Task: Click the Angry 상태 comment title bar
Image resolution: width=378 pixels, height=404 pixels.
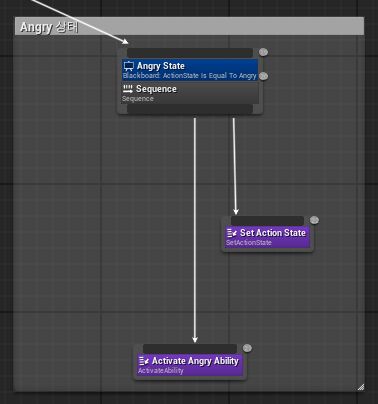Action: pos(189,26)
